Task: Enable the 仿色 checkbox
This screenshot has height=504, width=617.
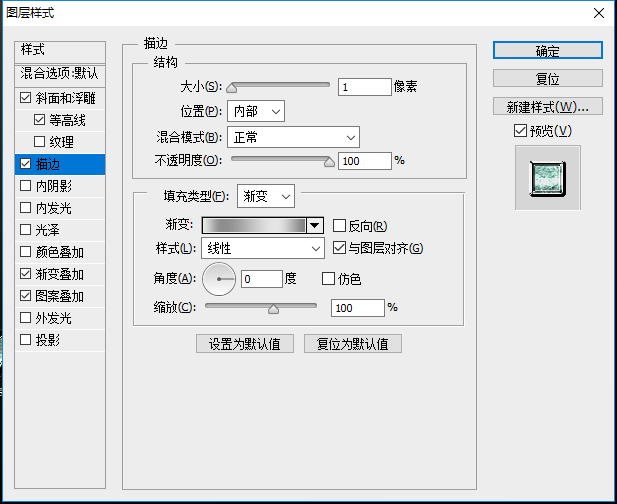Action: click(x=329, y=279)
